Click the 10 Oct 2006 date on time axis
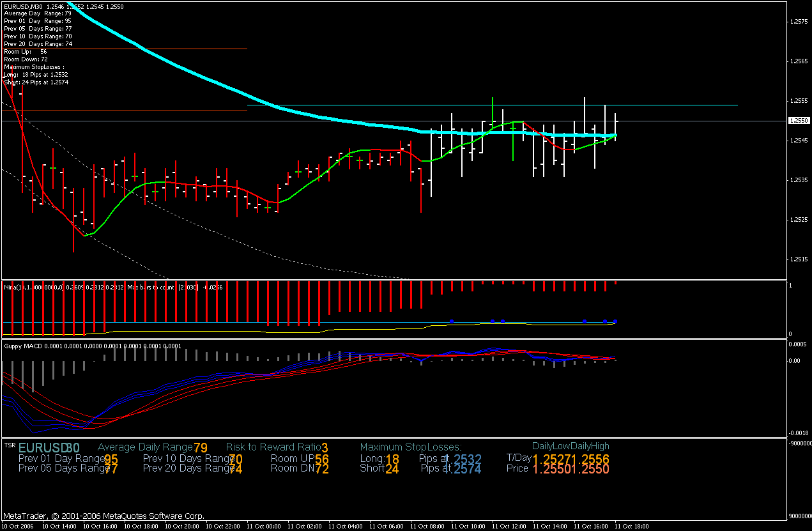 click(x=19, y=526)
